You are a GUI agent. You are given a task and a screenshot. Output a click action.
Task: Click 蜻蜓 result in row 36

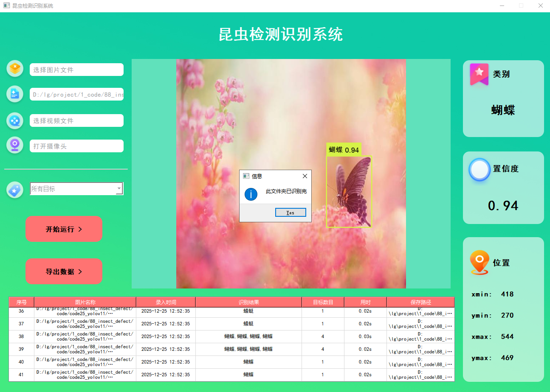[249, 311]
